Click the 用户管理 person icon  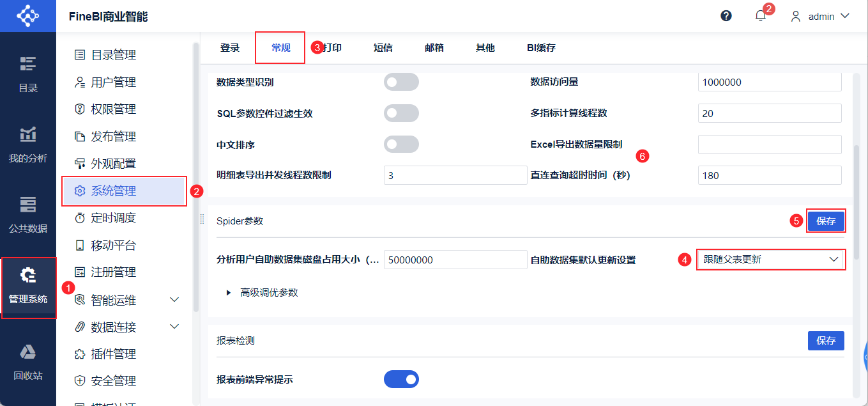80,82
